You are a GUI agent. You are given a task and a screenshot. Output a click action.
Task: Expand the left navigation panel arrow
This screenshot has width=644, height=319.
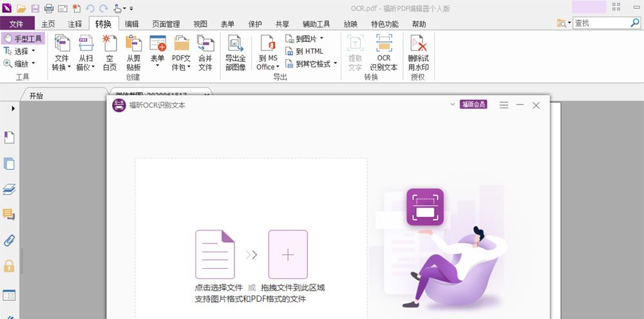pyautogui.click(x=13, y=108)
